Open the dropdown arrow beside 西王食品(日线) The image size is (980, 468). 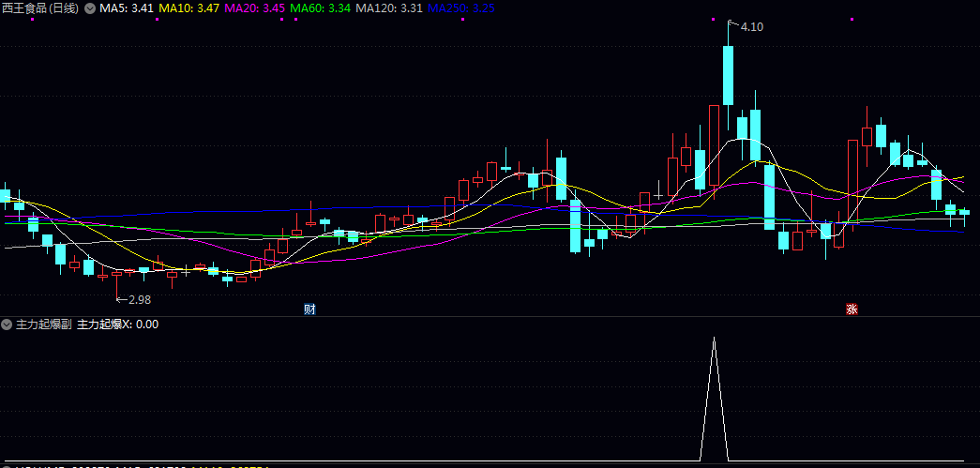coord(90,8)
